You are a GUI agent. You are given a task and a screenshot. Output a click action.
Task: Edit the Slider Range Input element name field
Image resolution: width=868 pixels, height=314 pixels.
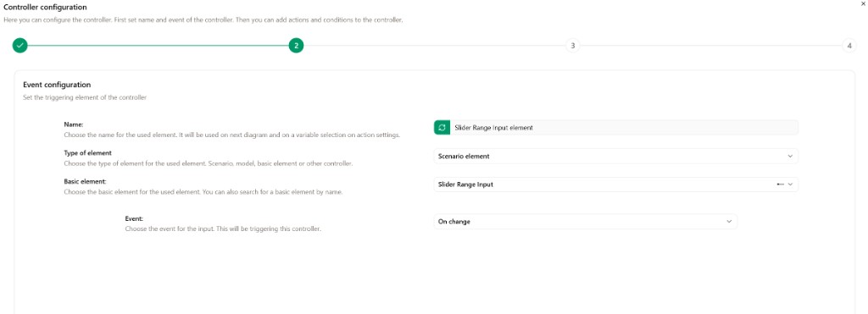623,127
